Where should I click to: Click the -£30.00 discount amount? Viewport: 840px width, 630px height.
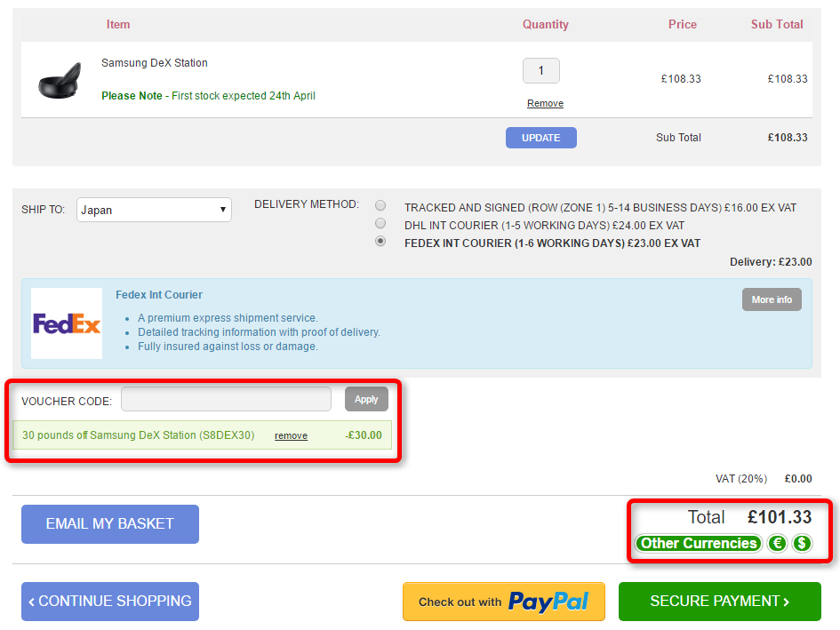364,435
